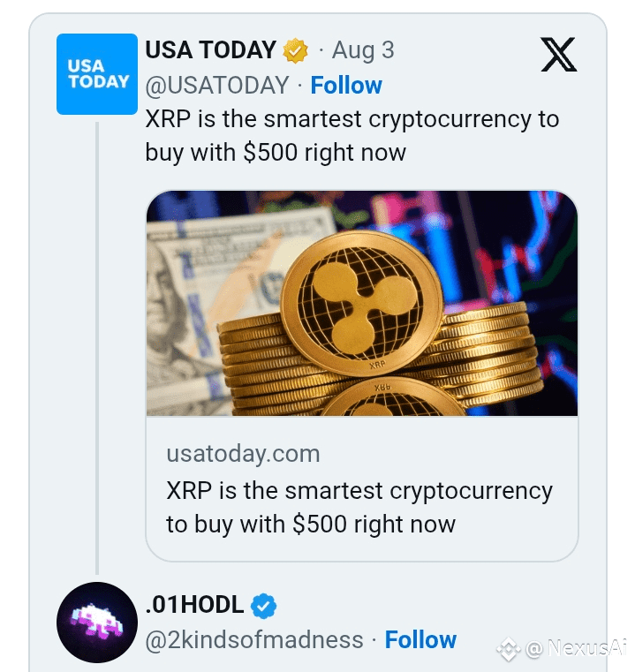Open the XRP gold coin article image

point(362,303)
